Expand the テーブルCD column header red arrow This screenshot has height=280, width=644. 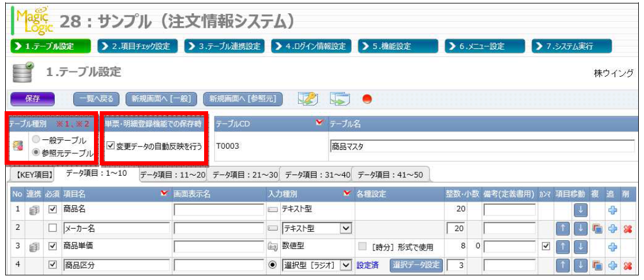click(x=319, y=123)
